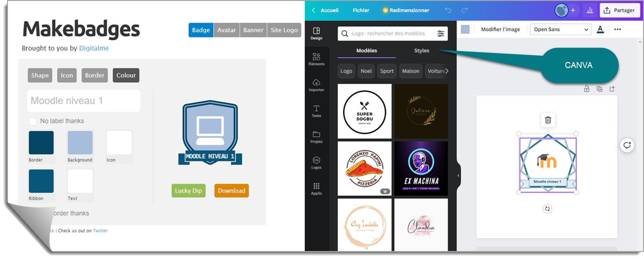Tick the No label thanks checkbox
The height and width of the screenshot is (259, 644).
coord(33,122)
